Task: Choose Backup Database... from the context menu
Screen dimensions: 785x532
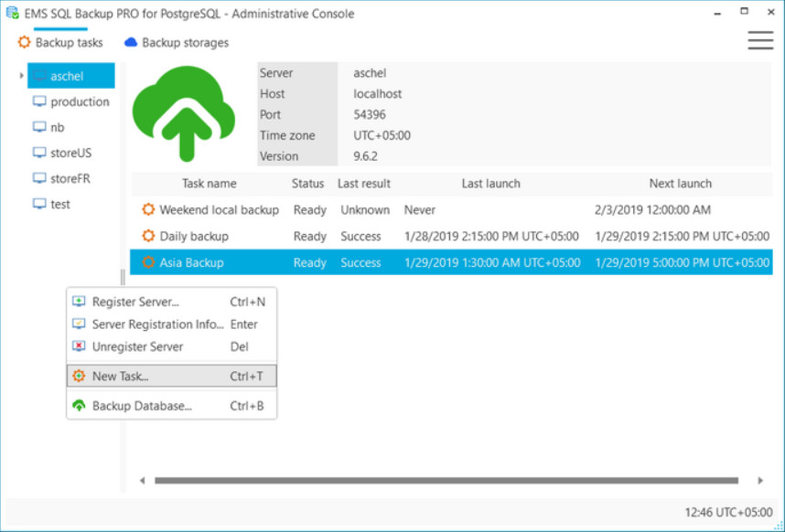Action: click(x=171, y=406)
